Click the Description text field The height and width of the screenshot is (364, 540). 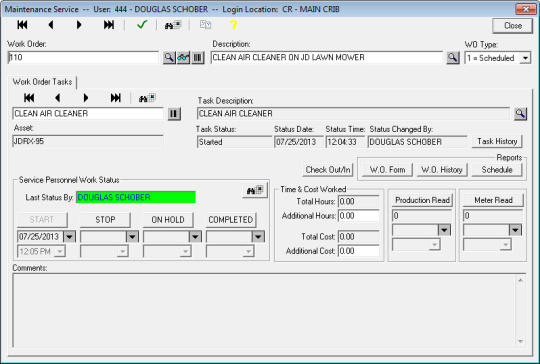point(327,58)
